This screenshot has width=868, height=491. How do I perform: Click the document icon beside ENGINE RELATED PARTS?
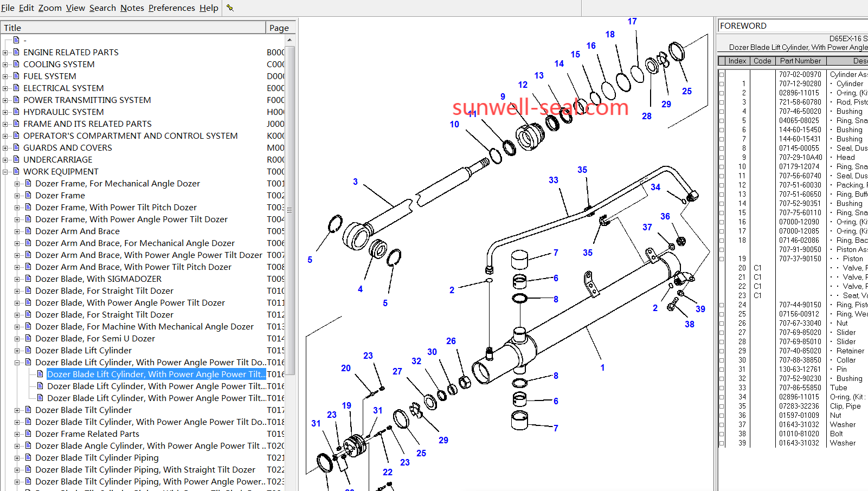tap(16, 52)
